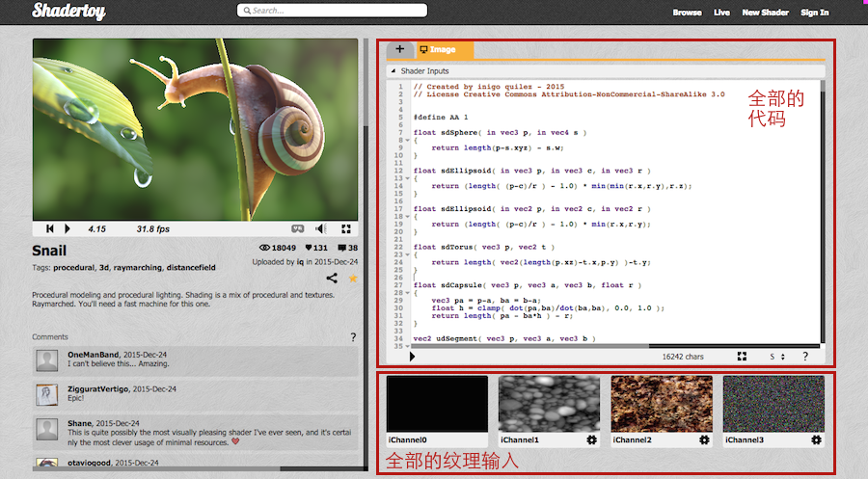This screenshot has width=868, height=479.
Task: Enable VR mode on the shader preview
Action: tap(298, 228)
